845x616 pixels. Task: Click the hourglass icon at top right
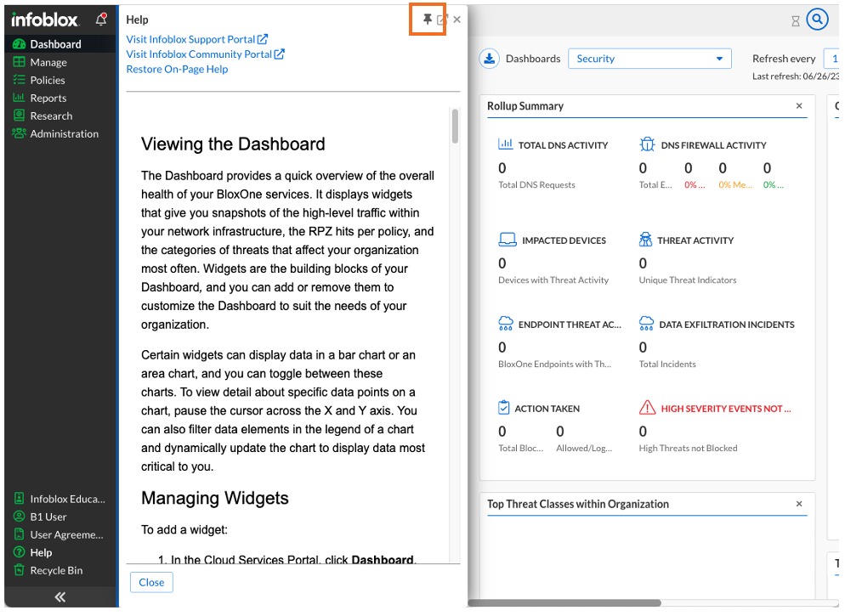coord(796,20)
